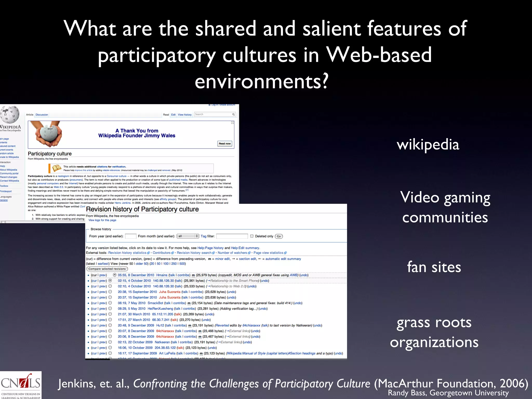Select radio button for 08:29, 5 May 2010
532x399 pixels.
[110, 309]
